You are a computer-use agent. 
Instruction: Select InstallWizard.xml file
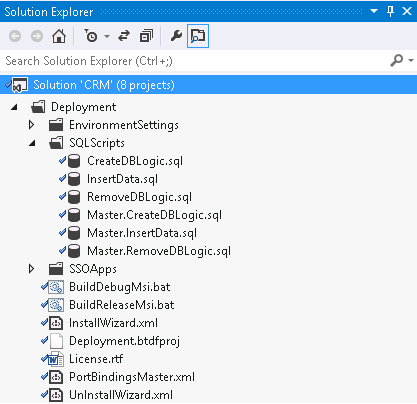[x=113, y=323]
